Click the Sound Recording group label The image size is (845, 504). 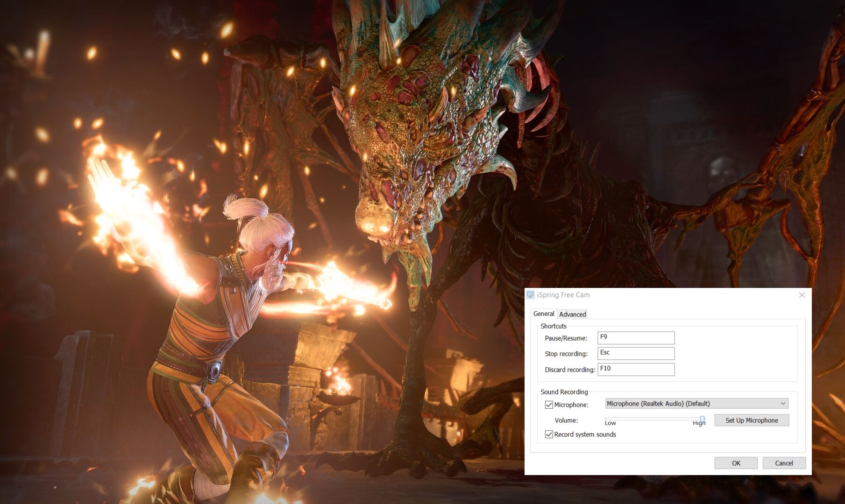point(564,392)
